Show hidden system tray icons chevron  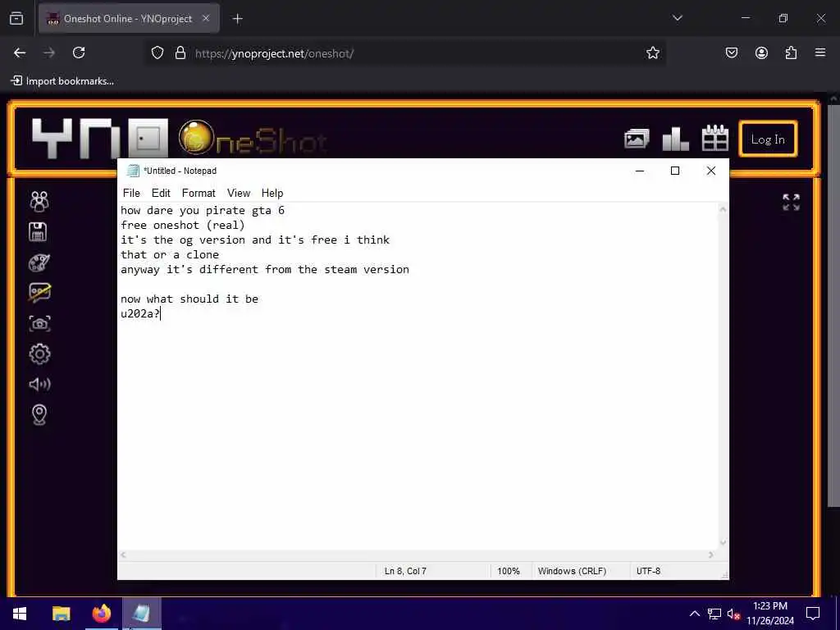point(694,614)
